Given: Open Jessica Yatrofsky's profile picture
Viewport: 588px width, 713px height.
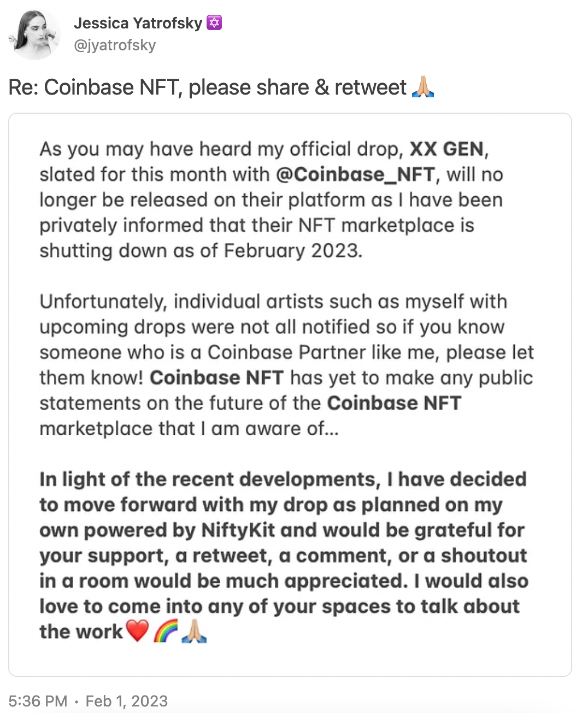Looking at the screenshot, I should [x=34, y=34].
